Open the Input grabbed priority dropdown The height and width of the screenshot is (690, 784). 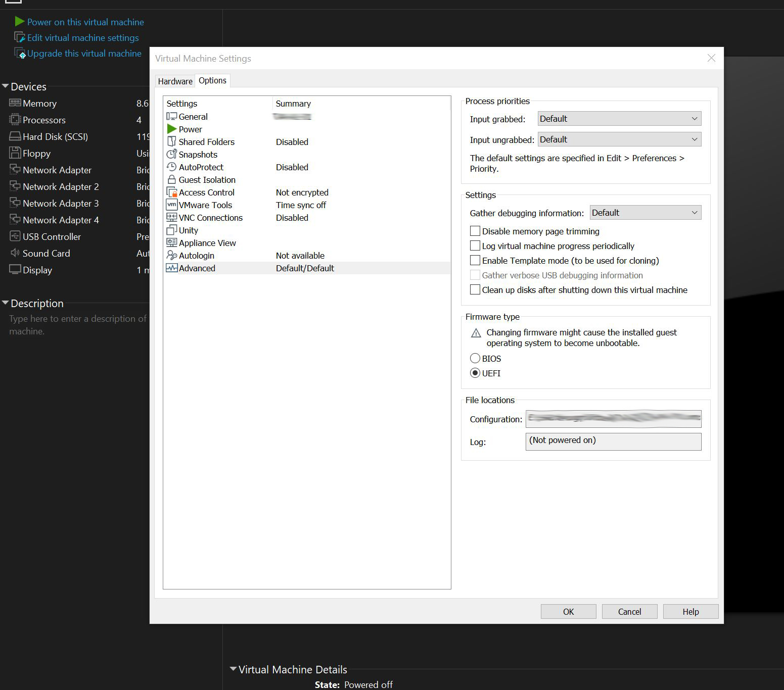click(x=619, y=119)
